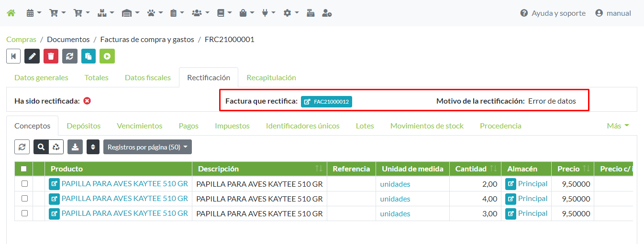
Task: Click the recycle filter reset button
Action: click(x=56, y=147)
